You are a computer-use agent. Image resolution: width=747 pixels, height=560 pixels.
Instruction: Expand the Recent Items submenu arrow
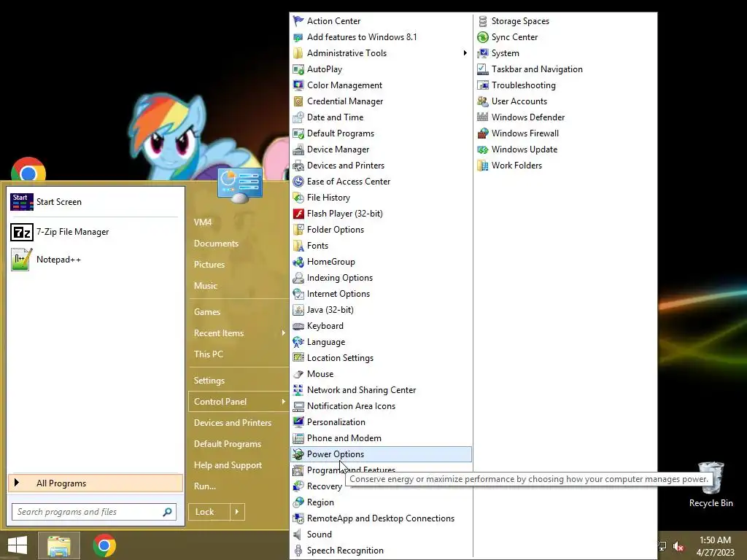coord(284,332)
